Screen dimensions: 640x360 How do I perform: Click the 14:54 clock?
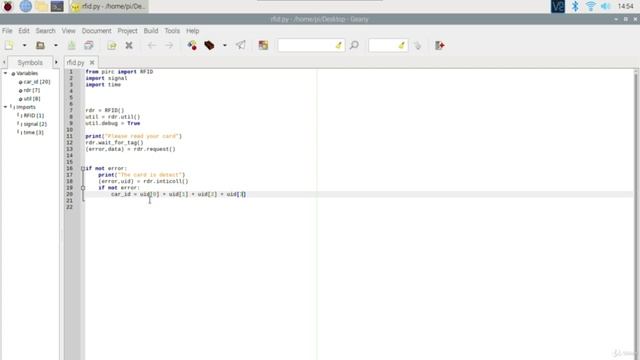point(626,6)
